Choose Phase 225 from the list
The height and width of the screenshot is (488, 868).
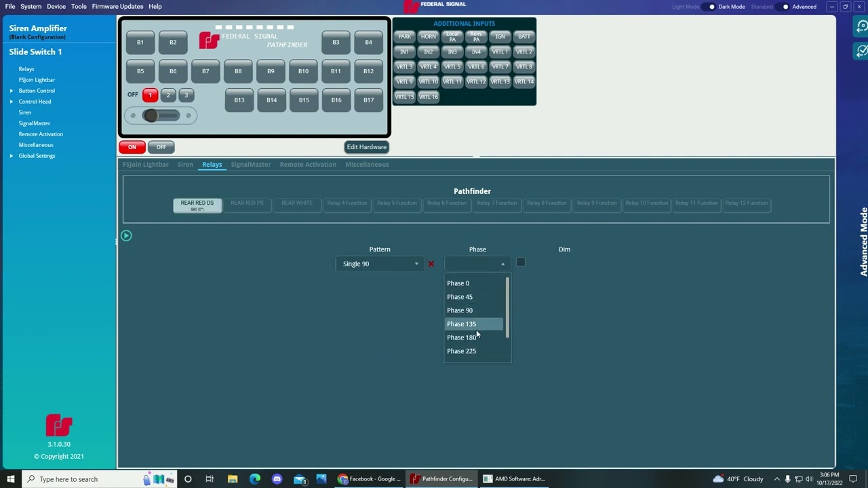point(474,351)
